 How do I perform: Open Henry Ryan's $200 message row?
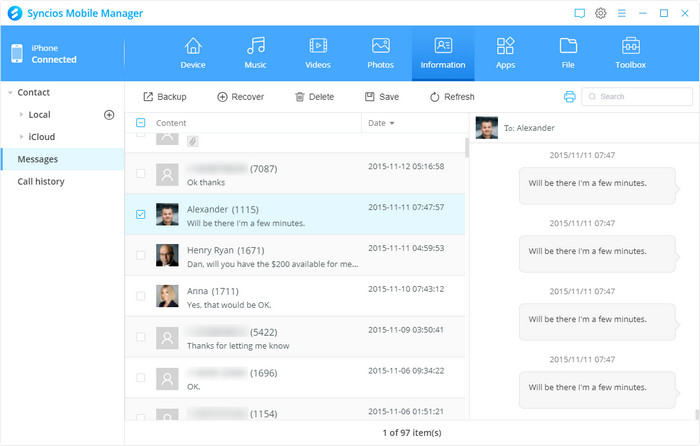tap(295, 255)
